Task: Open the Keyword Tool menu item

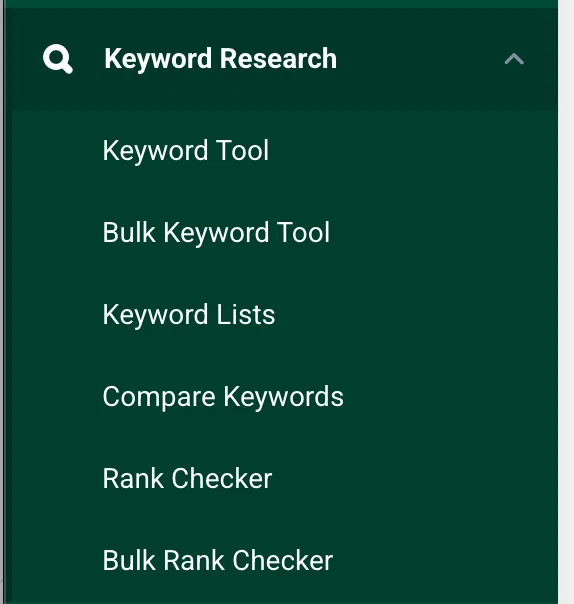Action: point(185,150)
